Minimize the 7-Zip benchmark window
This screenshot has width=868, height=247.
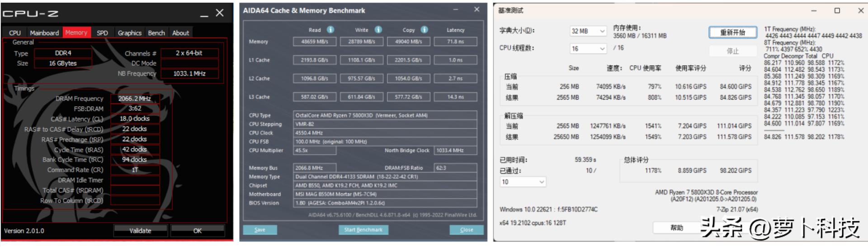(x=814, y=11)
